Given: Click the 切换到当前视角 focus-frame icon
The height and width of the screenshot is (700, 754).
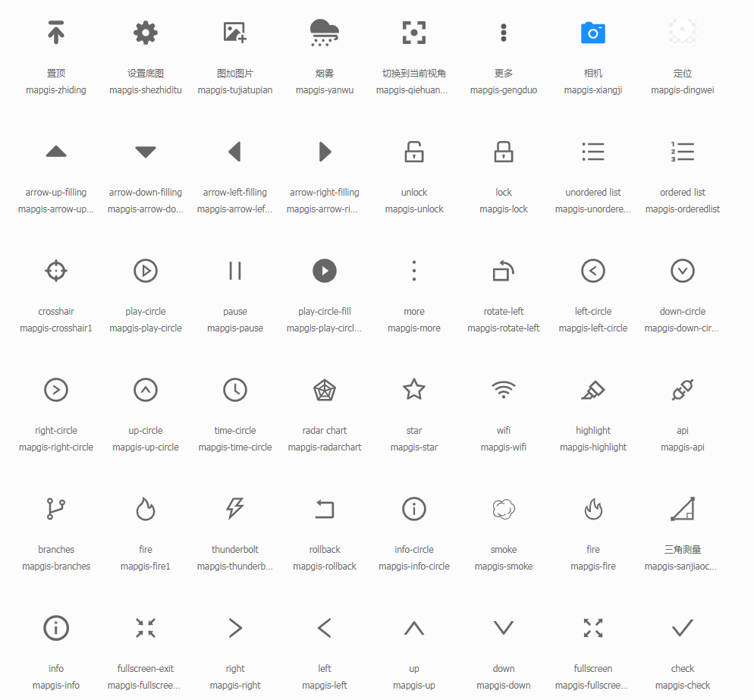Looking at the screenshot, I should [x=414, y=33].
